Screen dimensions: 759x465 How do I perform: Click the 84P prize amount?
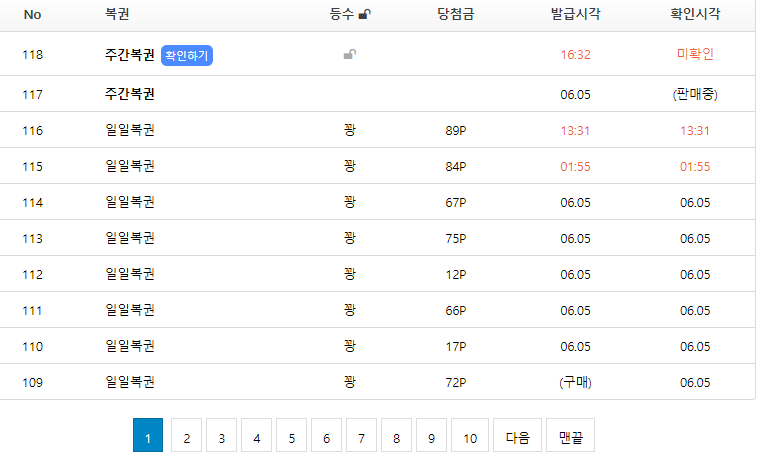pos(455,167)
